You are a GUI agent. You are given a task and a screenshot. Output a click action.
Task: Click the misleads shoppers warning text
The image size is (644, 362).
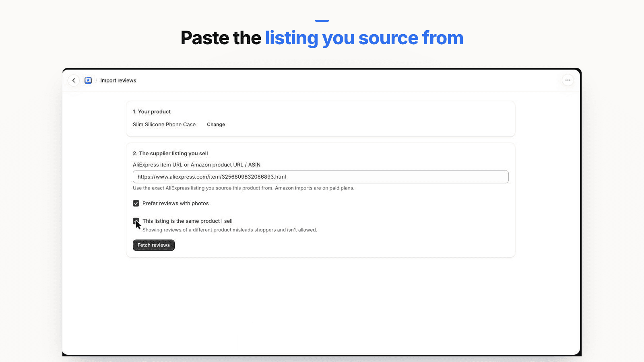click(x=230, y=230)
